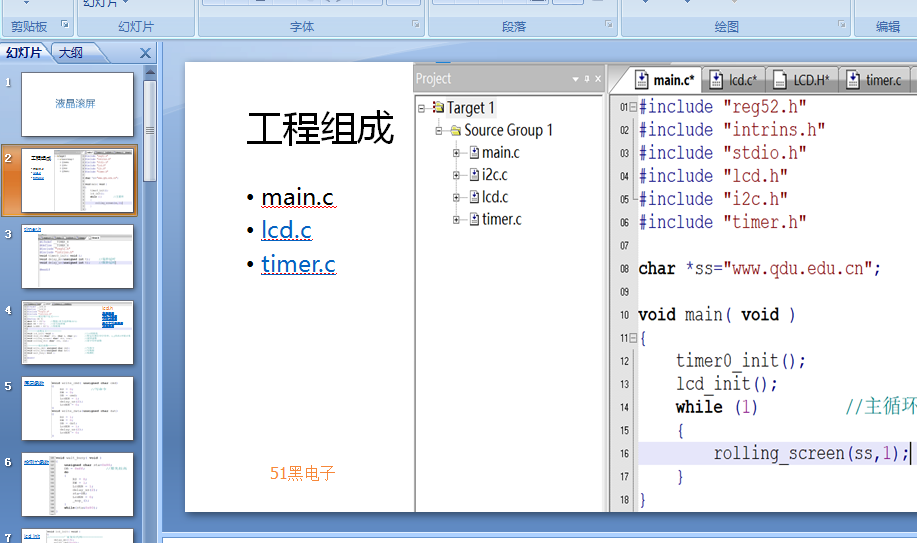Select slide 4 thumbnail in the pane

point(77,332)
